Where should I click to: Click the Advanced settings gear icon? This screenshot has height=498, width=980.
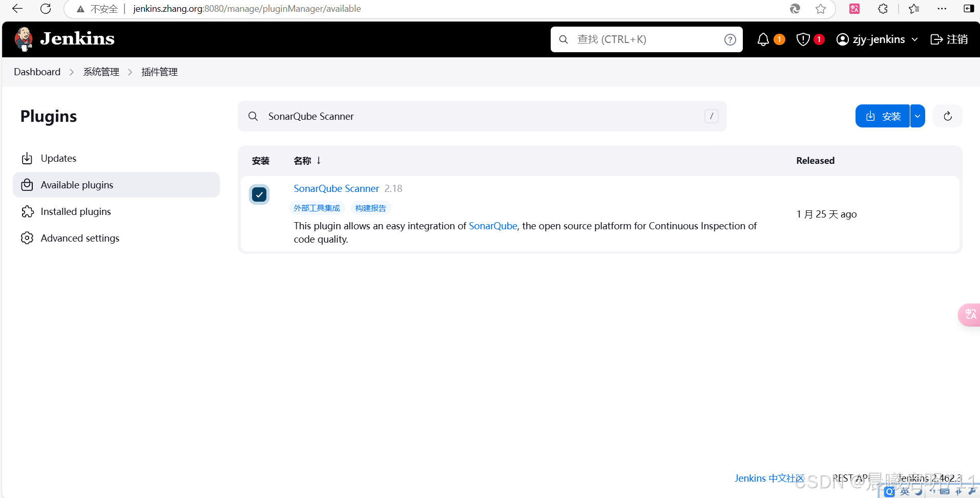(x=27, y=238)
